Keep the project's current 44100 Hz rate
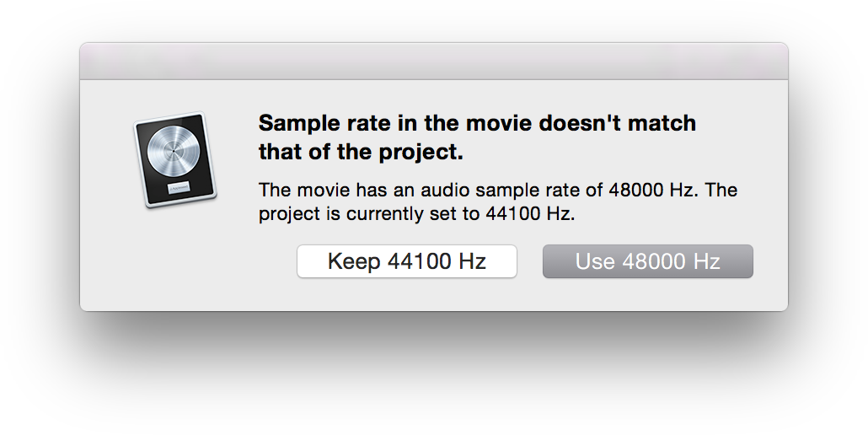The width and height of the screenshot is (868, 435). [x=407, y=261]
